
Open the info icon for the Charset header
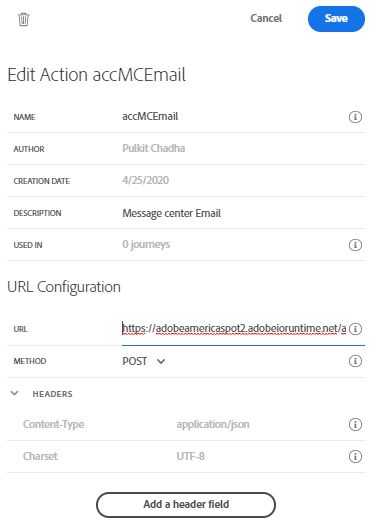tap(355, 456)
